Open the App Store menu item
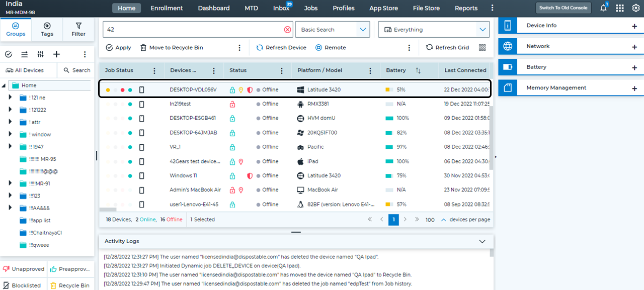This screenshot has height=290, width=644. (383, 8)
